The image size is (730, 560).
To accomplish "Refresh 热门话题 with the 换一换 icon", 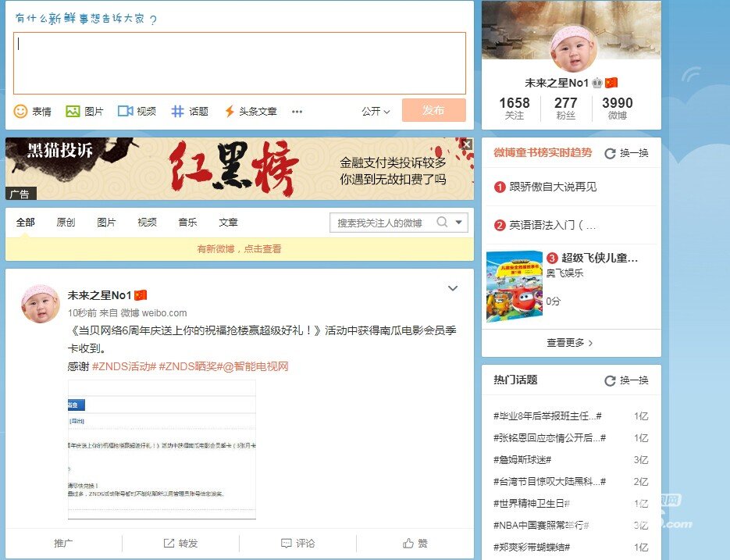I will click(610, 380).
